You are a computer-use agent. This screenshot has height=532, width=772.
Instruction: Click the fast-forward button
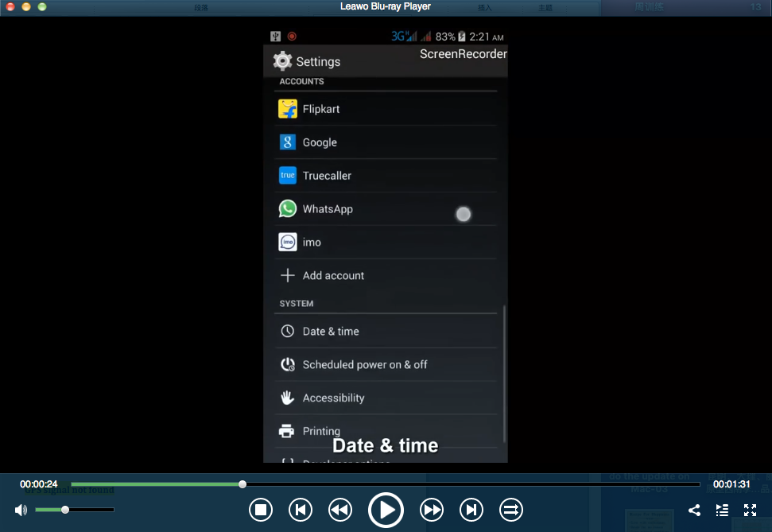click(x=431, y=510)
